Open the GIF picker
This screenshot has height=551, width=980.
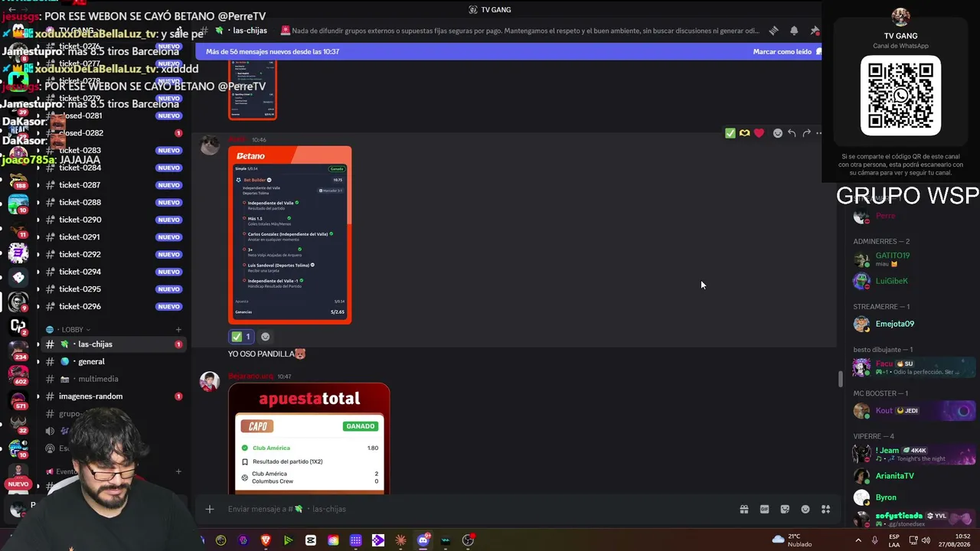tap(764, 509)
